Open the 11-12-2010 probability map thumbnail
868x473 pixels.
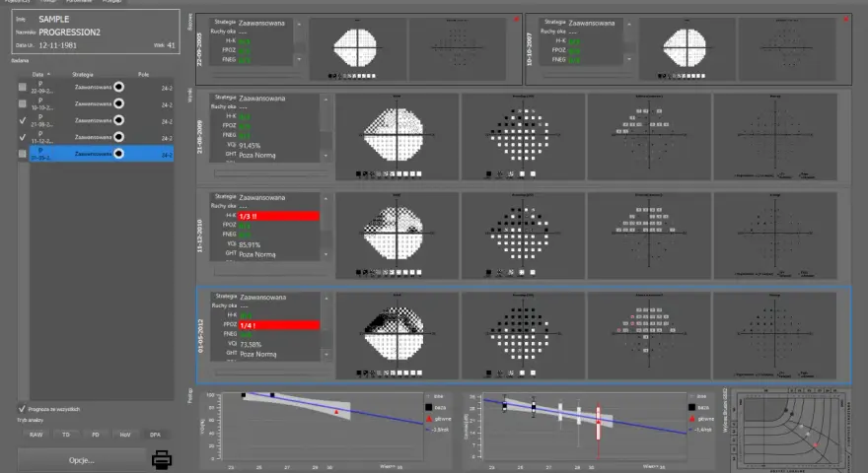(523, 236)
